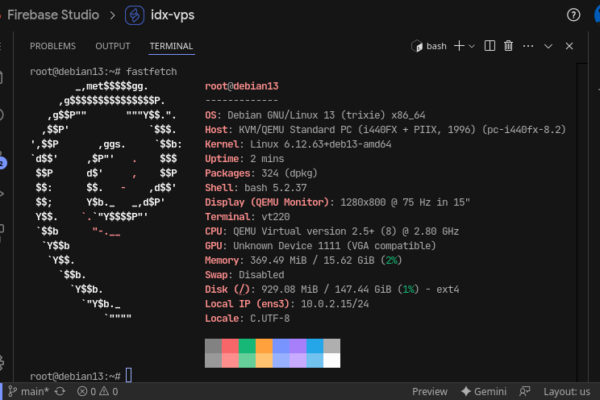
Task: Create a new terminal with plus icon
Action: coord(459,46)
